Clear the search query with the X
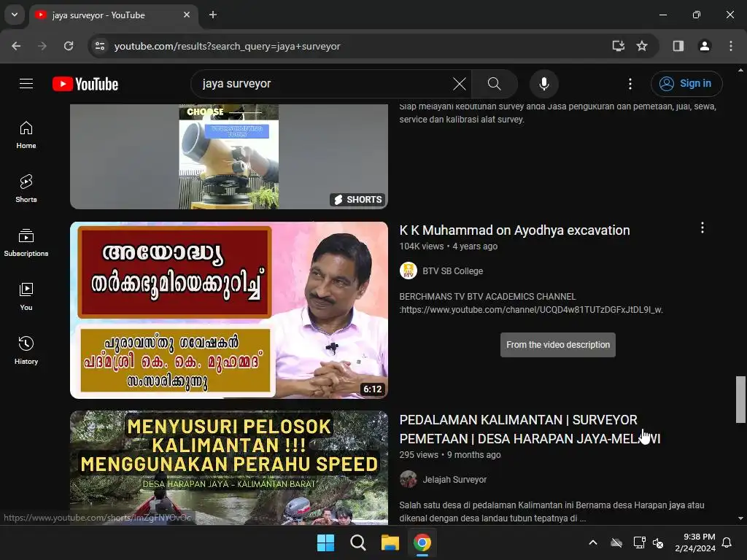 460,84
